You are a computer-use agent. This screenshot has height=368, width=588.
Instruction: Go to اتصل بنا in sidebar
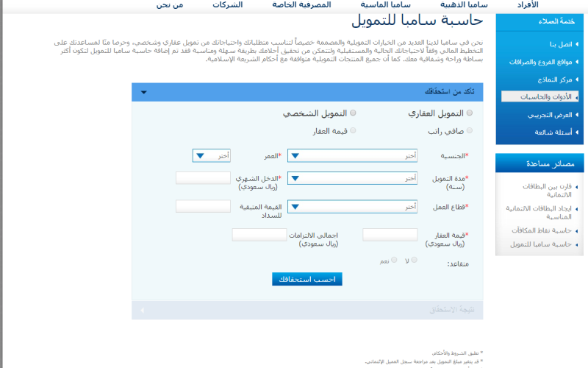(561, 44)
